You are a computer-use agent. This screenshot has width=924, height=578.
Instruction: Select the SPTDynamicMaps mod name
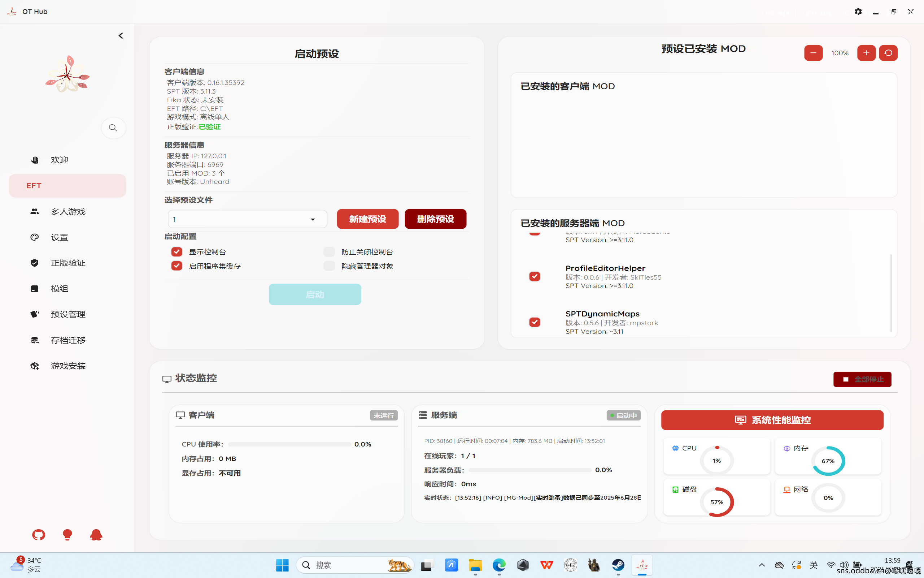(602, 314)
